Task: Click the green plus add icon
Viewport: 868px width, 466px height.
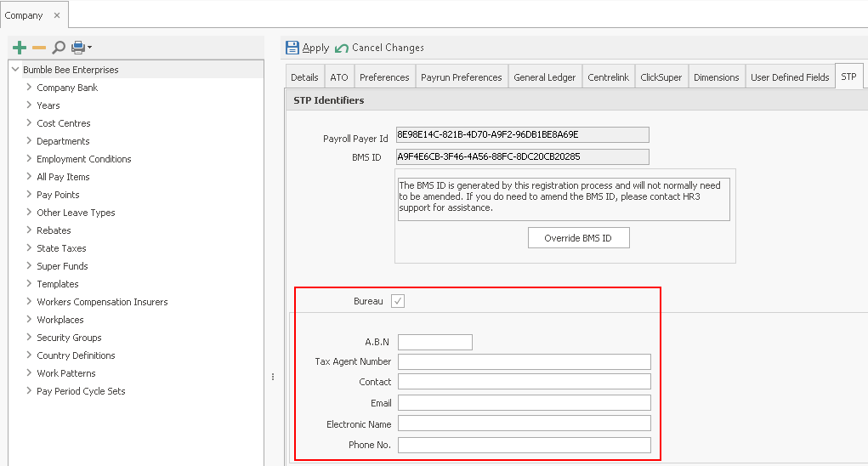Action: 19,48
